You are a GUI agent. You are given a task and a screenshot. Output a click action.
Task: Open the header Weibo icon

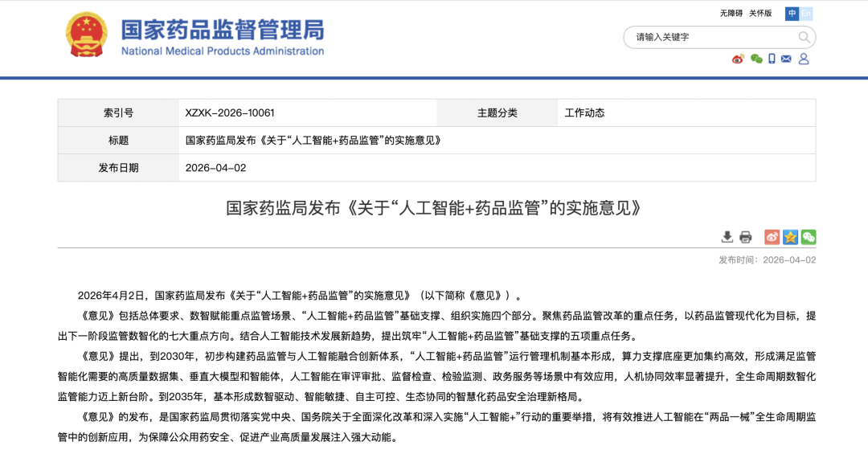[x=738, y=59]
